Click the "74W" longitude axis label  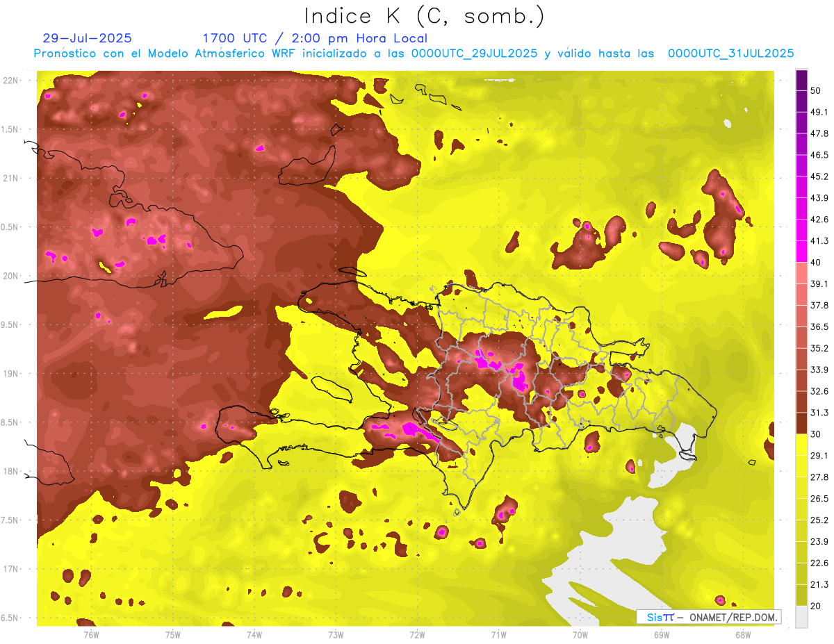point(254,634)
